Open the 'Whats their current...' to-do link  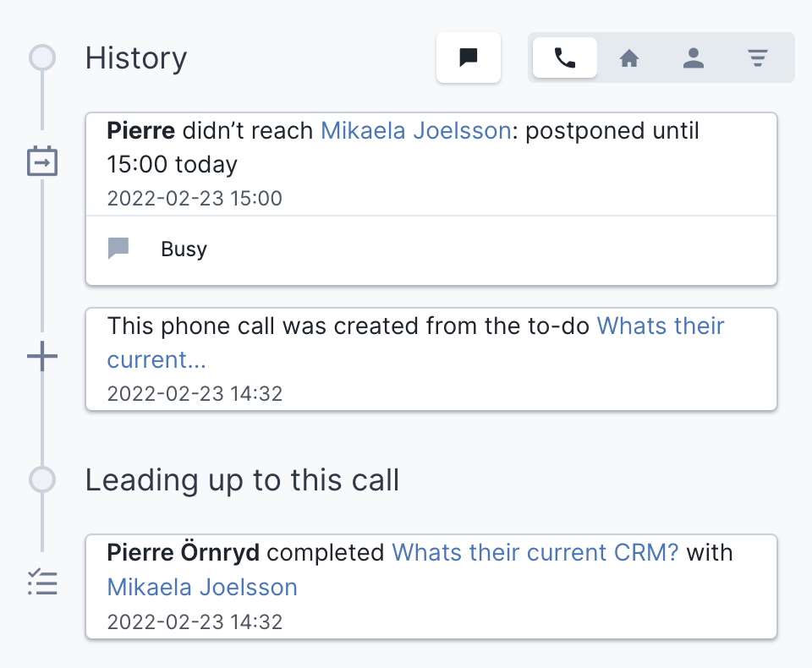[415, 342]
